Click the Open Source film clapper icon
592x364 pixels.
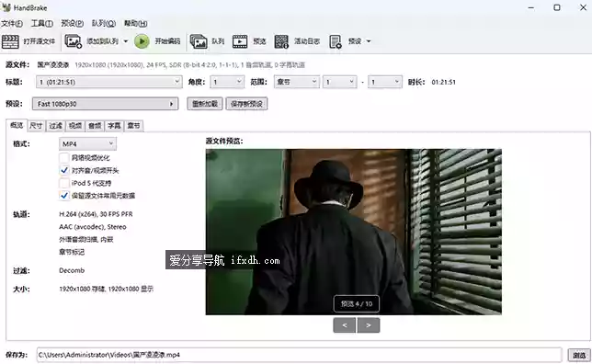click(x=10, y=41)
